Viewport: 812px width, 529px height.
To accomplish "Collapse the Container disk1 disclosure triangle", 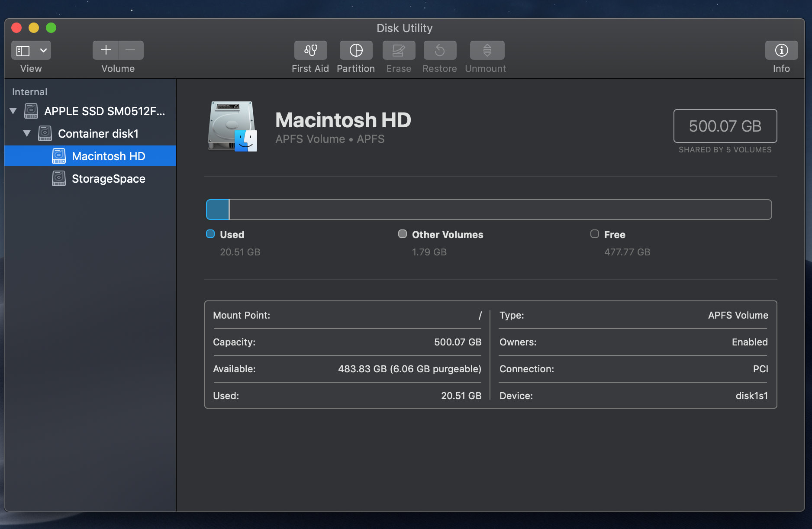I will (27, 133).
